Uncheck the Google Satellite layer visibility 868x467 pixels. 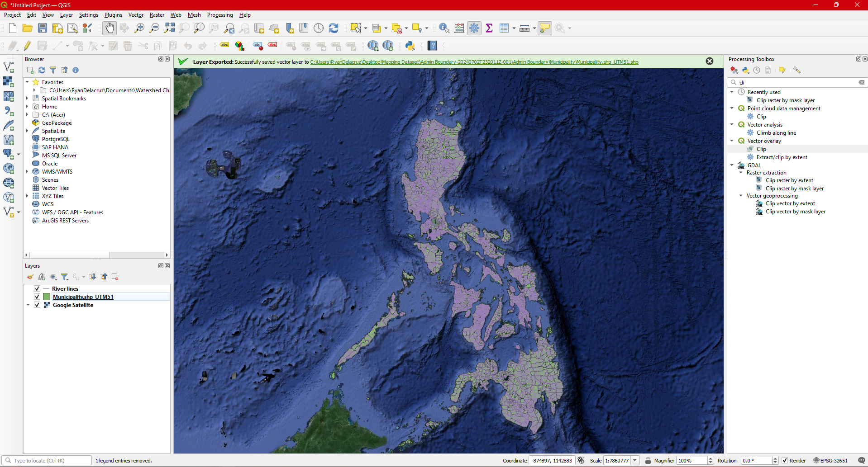point(37,305)
